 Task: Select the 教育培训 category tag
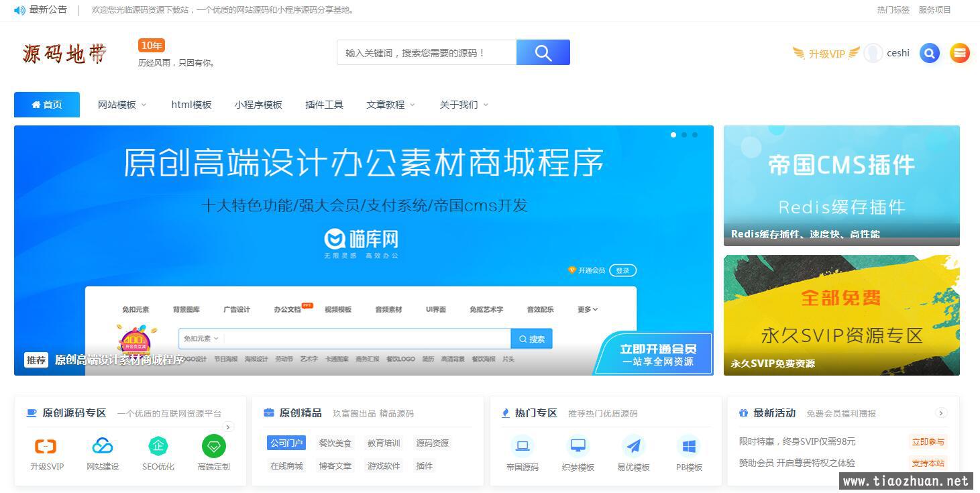384,443
